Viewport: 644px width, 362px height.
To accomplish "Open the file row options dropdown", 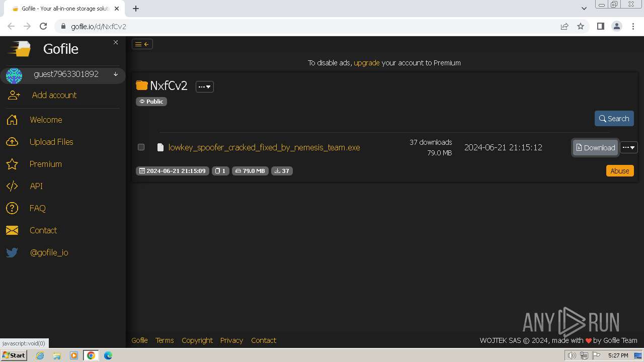I will (x=629, y=147).
